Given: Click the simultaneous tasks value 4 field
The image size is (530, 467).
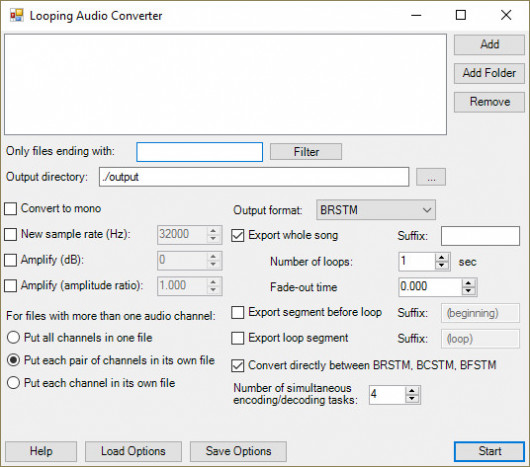Looking at the screenshot, I should (x=387, y=395).
